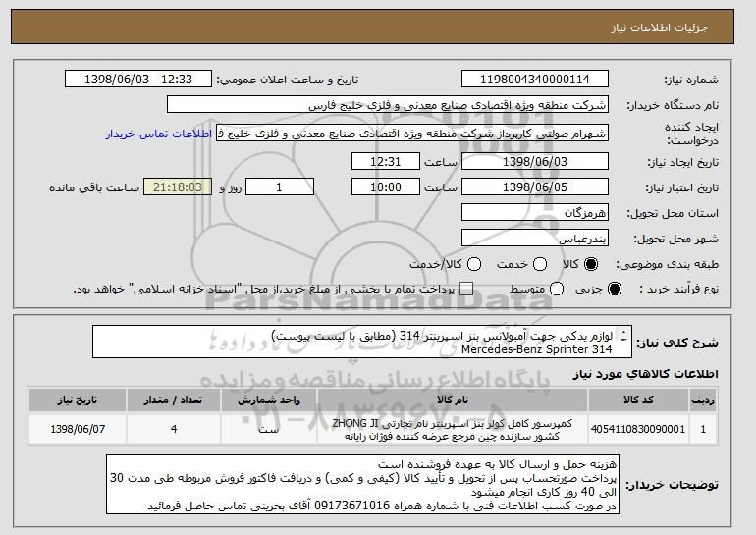Choose the جزیی purchase type radio
756x535 pixels.
(615, 289)
